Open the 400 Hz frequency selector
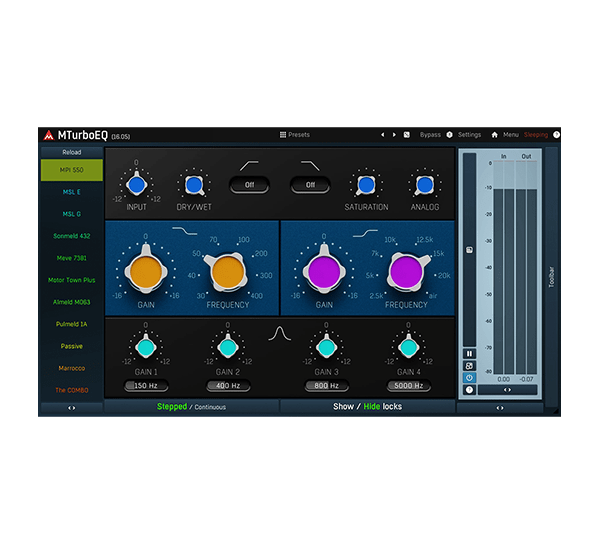 [228, 386]
